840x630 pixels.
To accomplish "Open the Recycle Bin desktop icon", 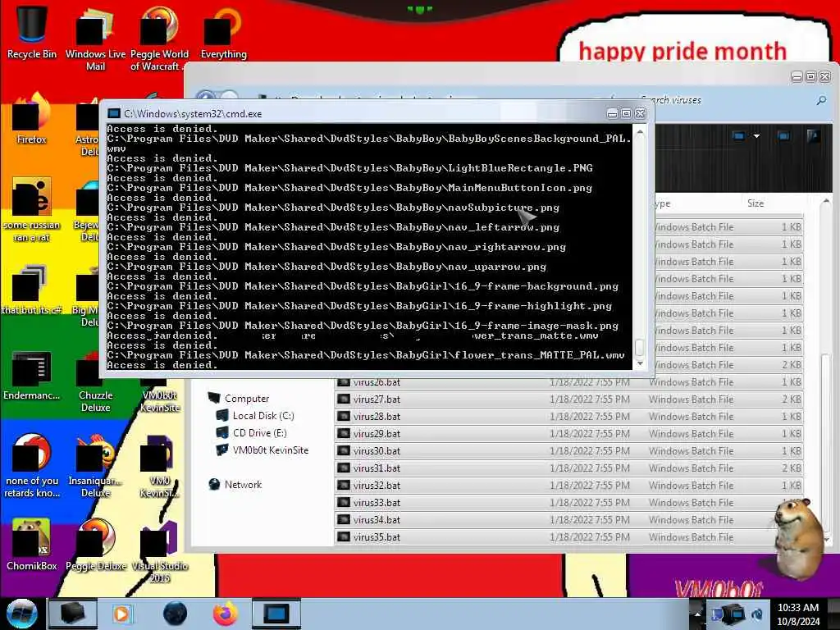I will (x=32, y=31).
